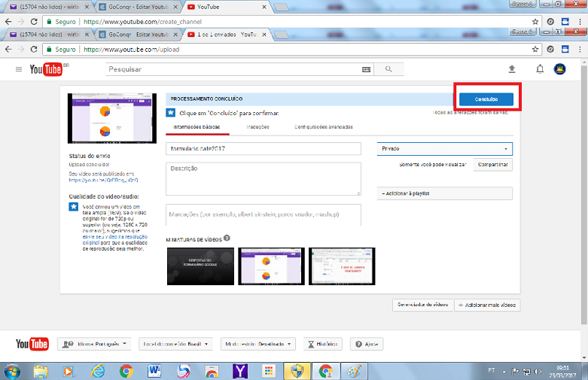Select the first dark video thumbnail

pos(200,266)
